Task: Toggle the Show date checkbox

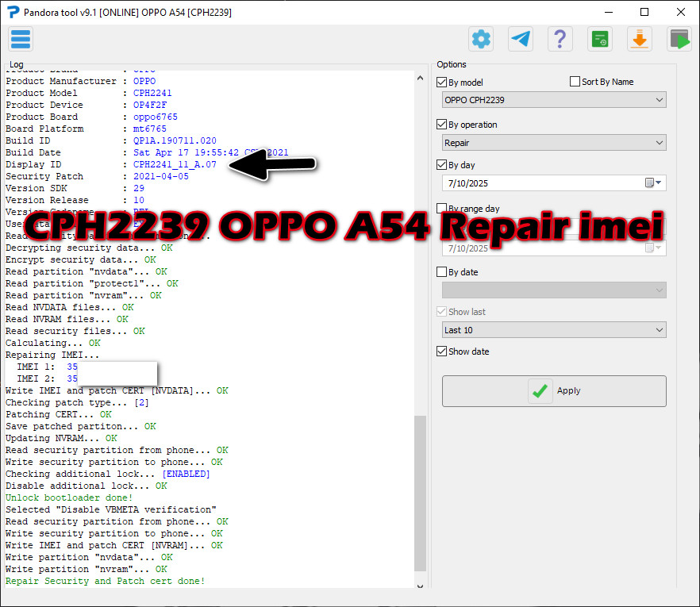Action: click(x=441, y=352)
